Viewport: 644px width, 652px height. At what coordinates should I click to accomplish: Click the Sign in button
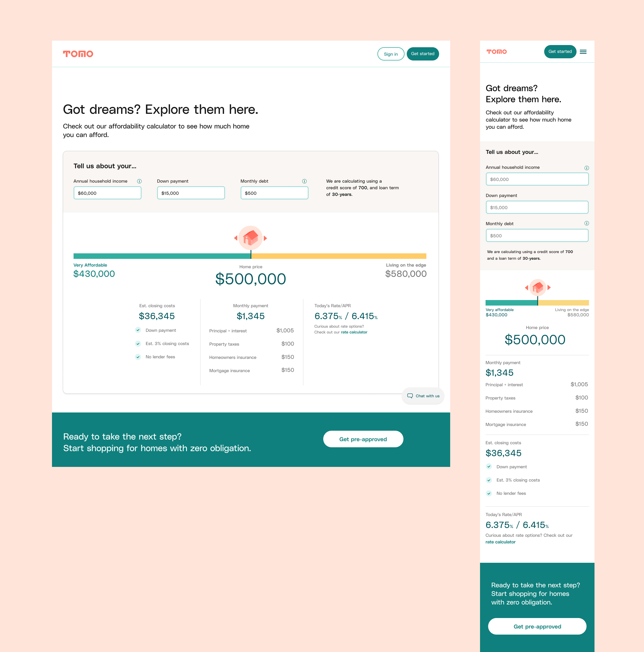coord(391,54)
